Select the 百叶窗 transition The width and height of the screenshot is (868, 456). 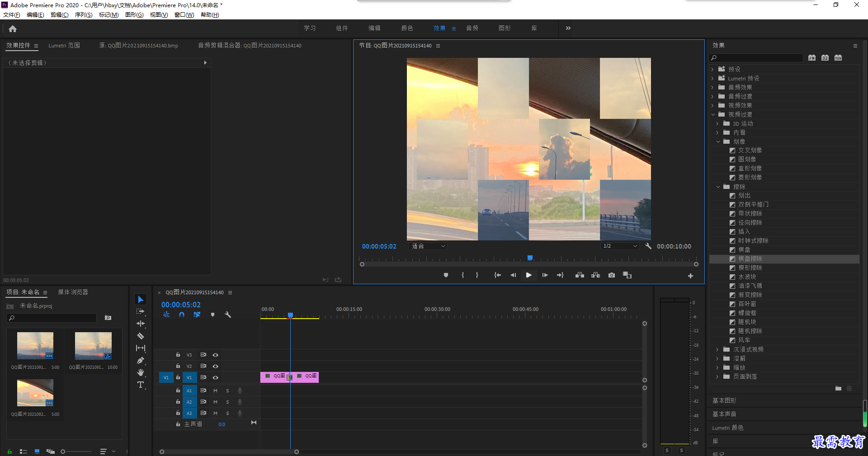tap(747, 304)
